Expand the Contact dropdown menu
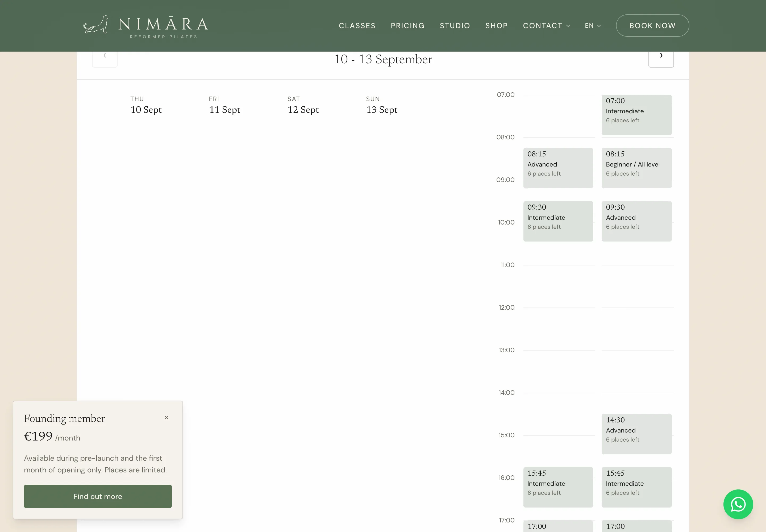Viewport: 766px width, 532px height. [x=546, y=26]
